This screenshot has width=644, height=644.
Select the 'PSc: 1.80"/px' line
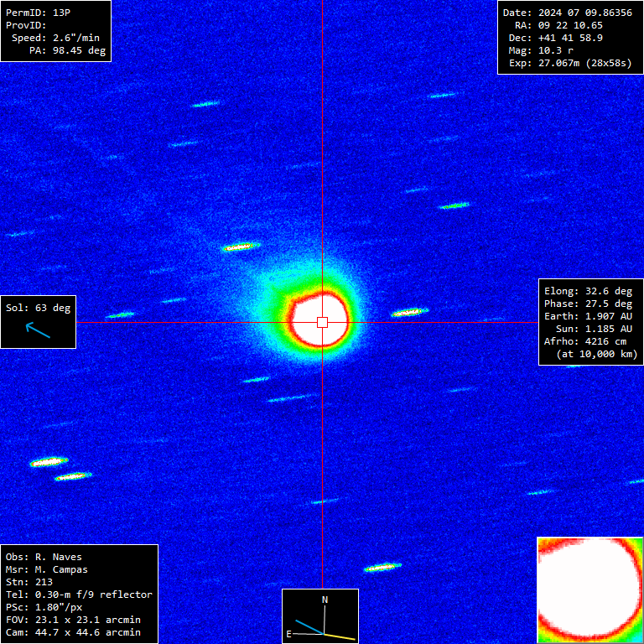[x=44, y=607]
